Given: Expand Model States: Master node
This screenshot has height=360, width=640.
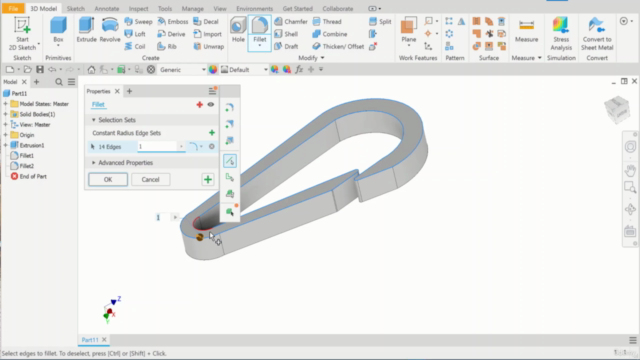Looking at the screenshot, I should pos(5,104).
